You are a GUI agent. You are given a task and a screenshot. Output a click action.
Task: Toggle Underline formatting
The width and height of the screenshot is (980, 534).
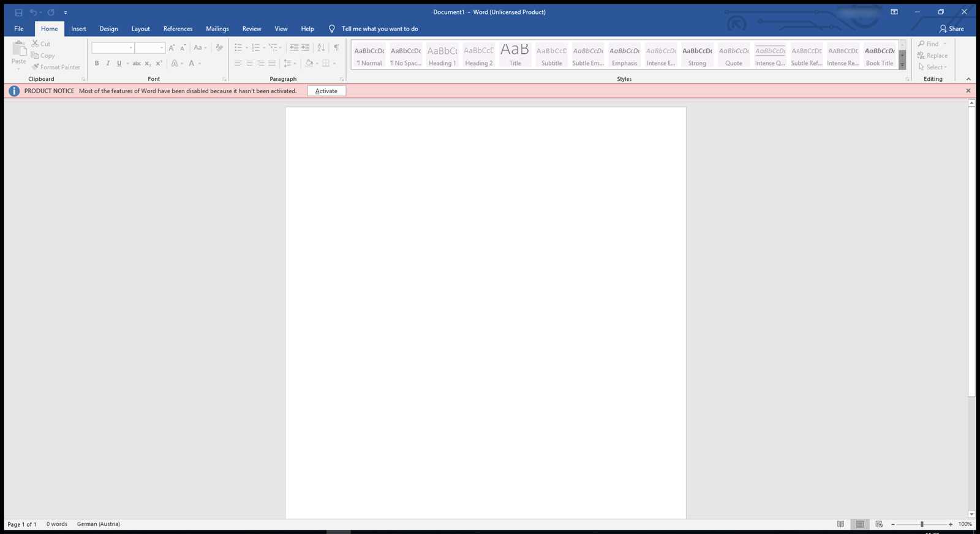[119, 64]
